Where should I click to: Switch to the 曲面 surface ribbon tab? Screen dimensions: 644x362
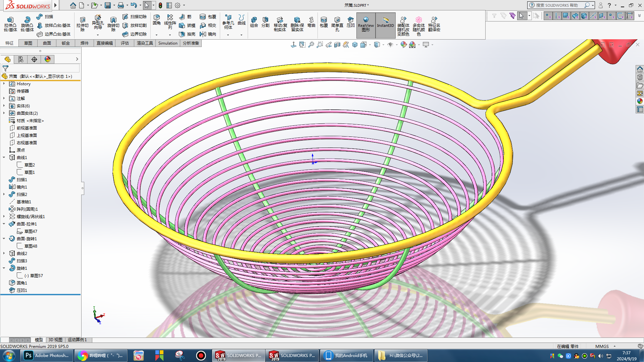[x=47, y=43]
